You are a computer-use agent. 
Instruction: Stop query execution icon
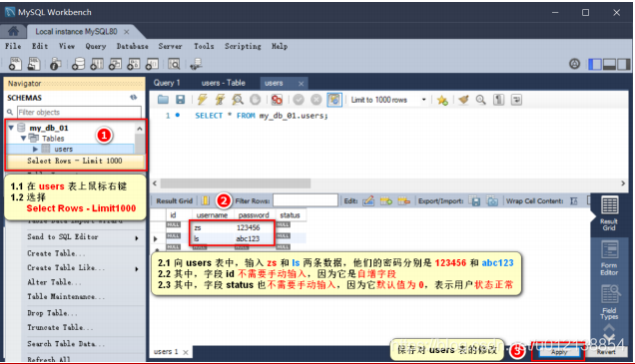point(256,100)
